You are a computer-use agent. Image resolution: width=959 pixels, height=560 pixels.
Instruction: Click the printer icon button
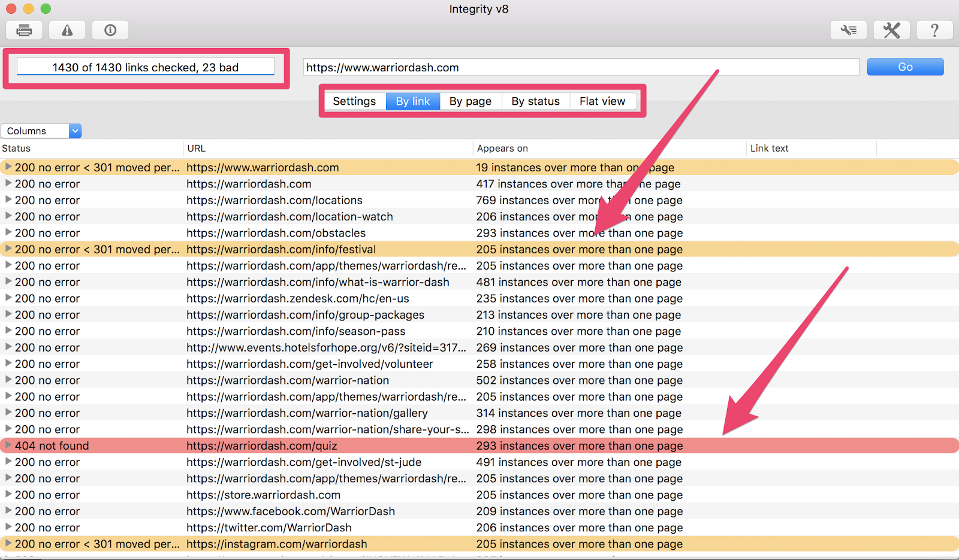tap(24, 30)
